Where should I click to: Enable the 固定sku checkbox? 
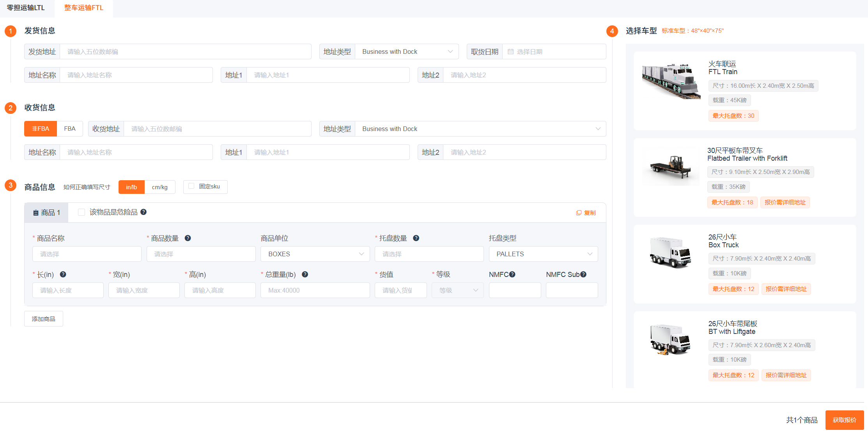(191, 186)
